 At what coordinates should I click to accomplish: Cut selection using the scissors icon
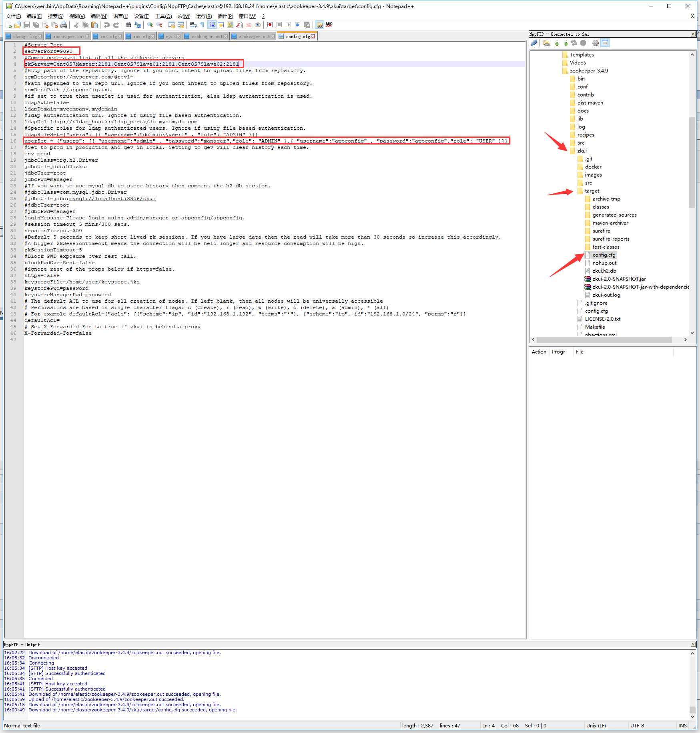(x=76, y=25)
